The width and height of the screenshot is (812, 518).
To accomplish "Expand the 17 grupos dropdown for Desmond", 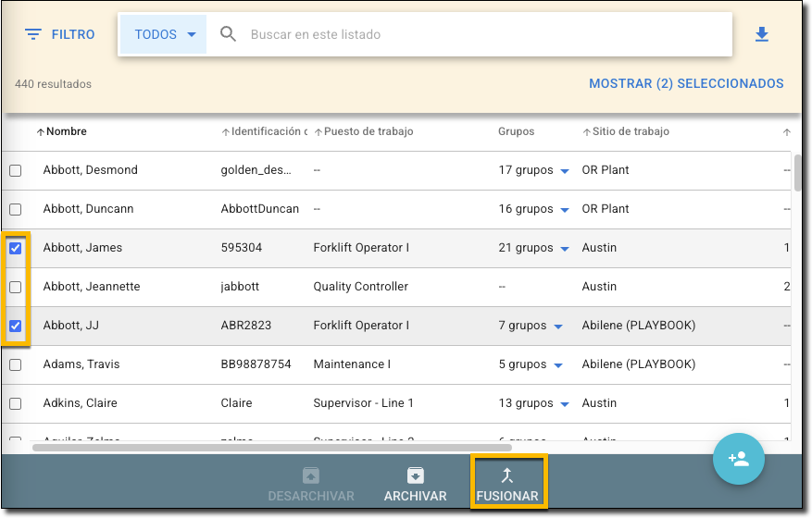I will pos(564,171).
